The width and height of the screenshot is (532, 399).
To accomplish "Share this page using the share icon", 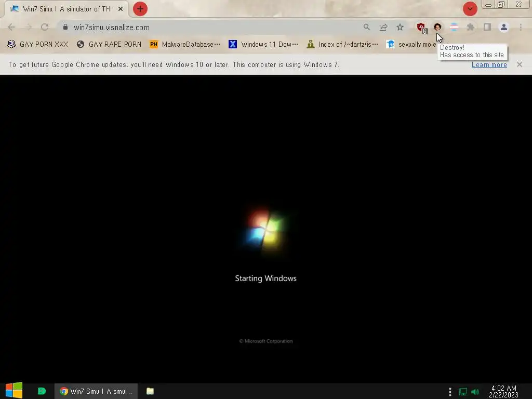I will click(383, 27).
